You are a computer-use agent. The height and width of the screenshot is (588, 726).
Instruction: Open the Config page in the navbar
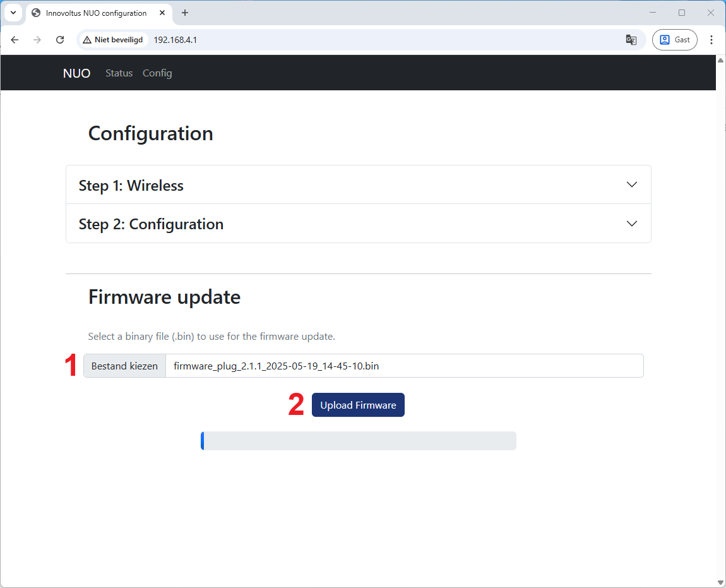(157, 73)
